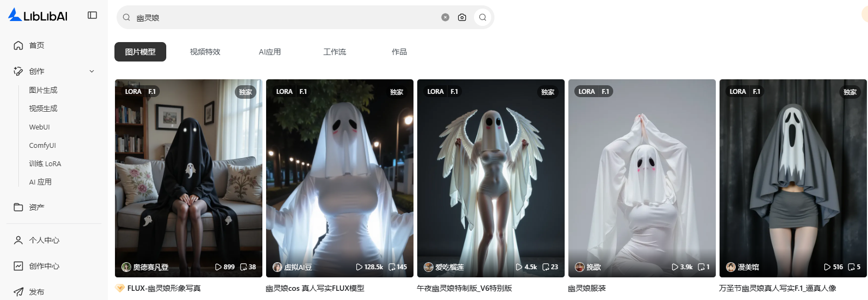Open the 作品 tab
Viewport: 868px width, 300px height.
click(399, 52)
